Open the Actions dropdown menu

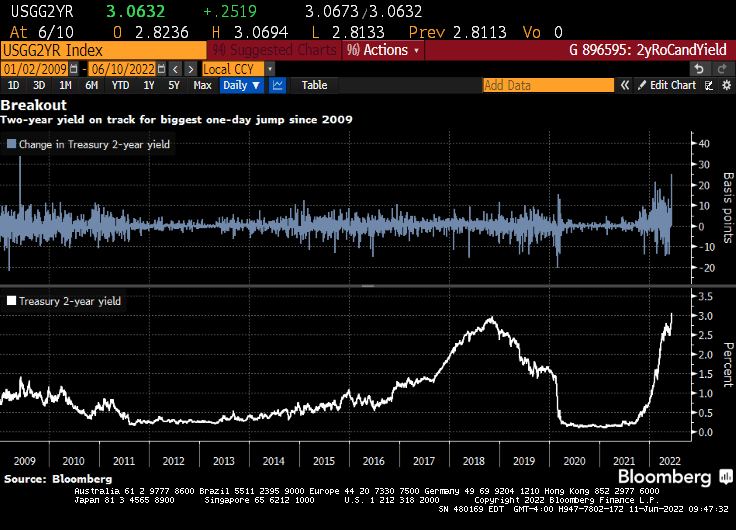pos(384,50)
